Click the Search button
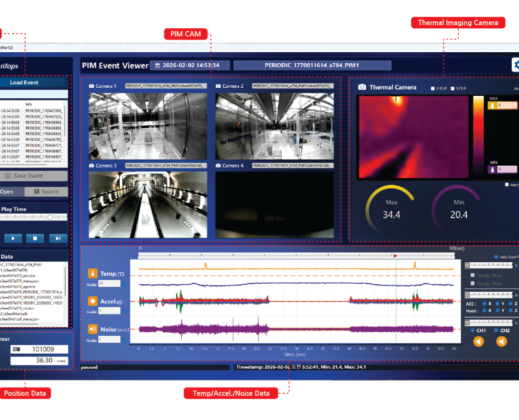The width and height of the screenshot is (519, 420). 46,192
